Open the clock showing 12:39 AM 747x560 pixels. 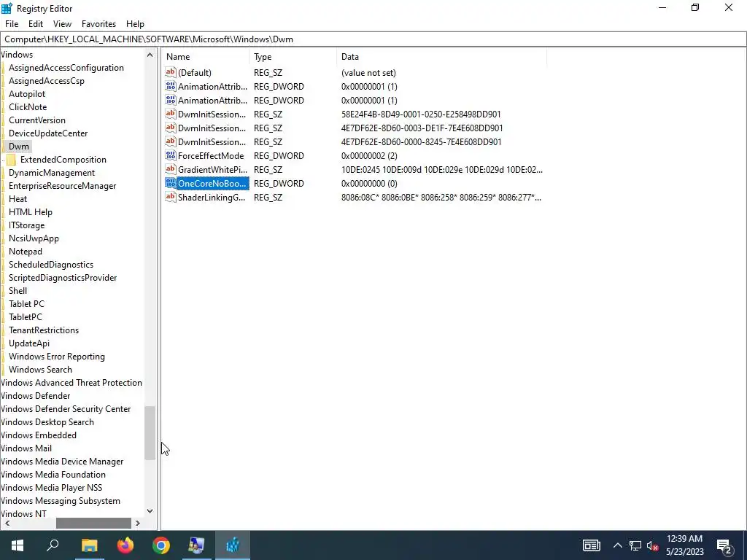click(x=684, y=545)
